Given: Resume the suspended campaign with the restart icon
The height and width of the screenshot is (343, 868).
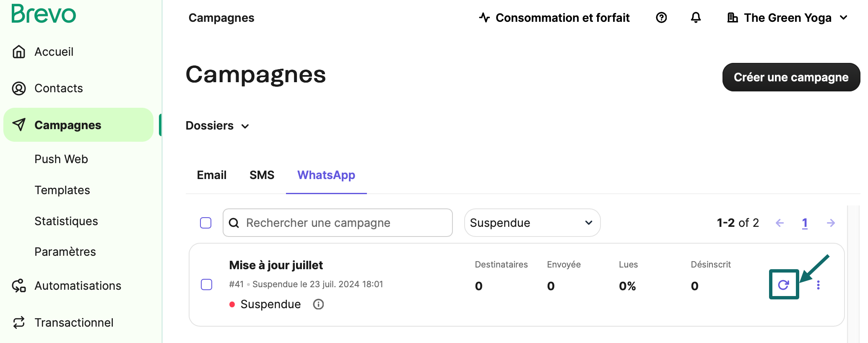Looking at the screenshot, I should pyautogui.click(x=784, y=285).
